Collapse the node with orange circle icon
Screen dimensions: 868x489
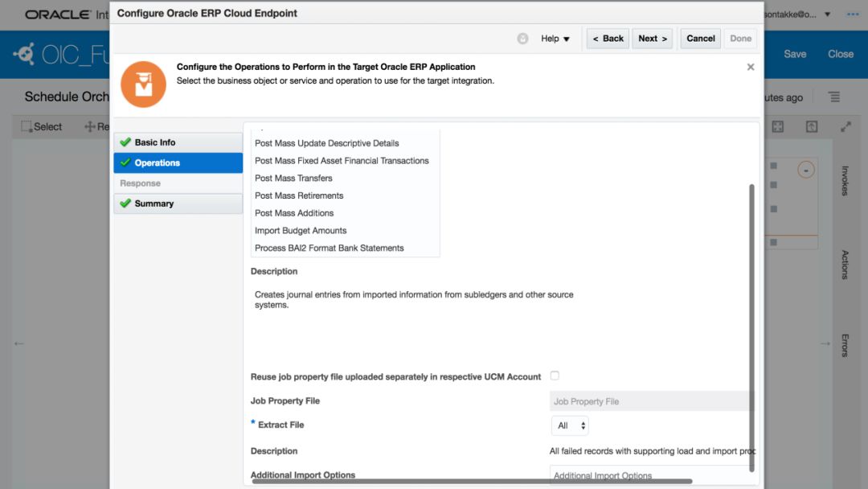click(x=806, y=170)
